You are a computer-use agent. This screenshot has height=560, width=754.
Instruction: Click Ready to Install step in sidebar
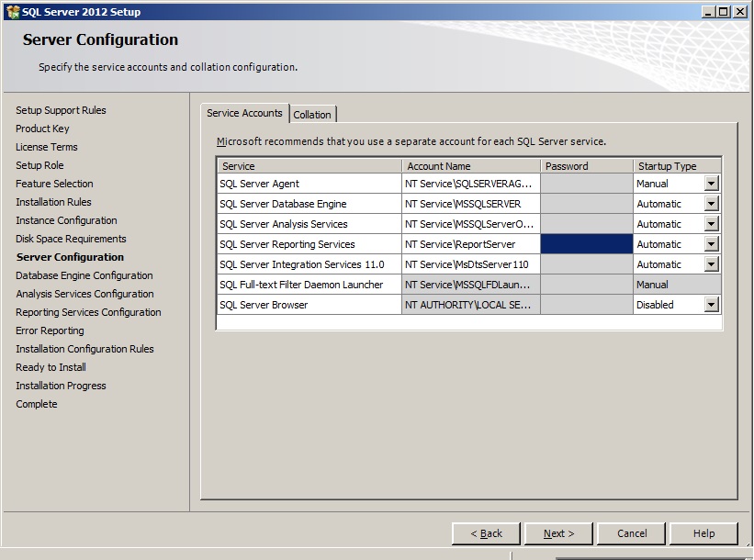[51, 367]
